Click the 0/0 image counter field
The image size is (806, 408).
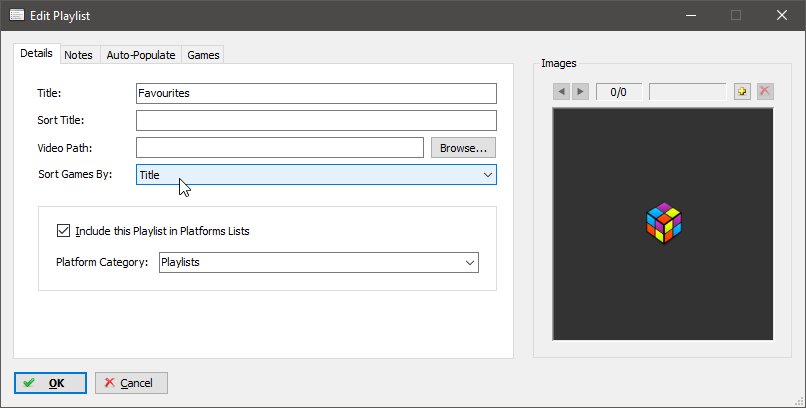pos(618,92)
